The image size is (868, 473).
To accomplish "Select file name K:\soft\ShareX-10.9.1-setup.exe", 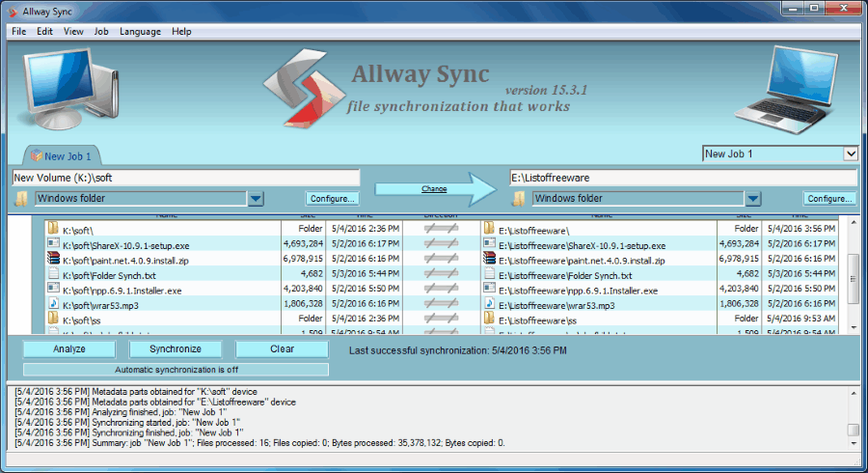I will click(x=126, y=245).
